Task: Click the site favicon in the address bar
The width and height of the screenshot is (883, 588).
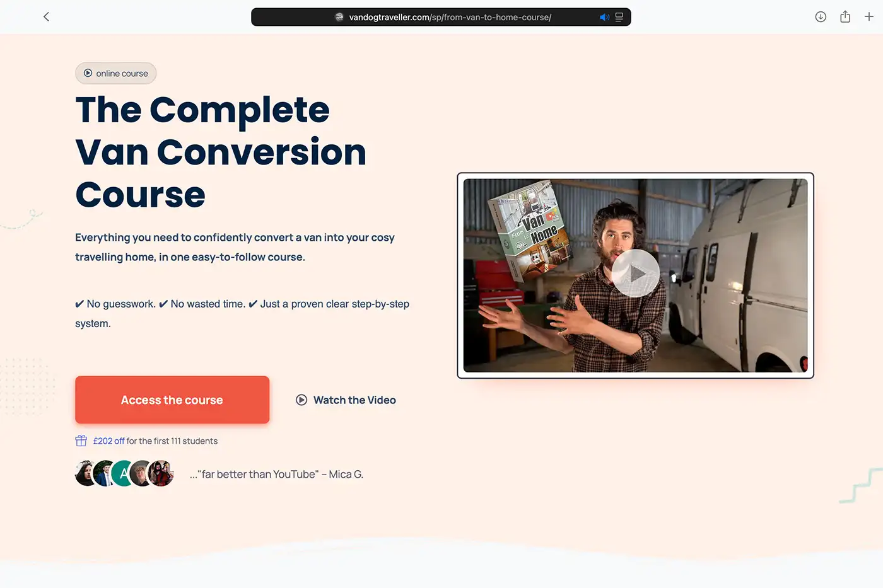Action: tap(339, 17)
